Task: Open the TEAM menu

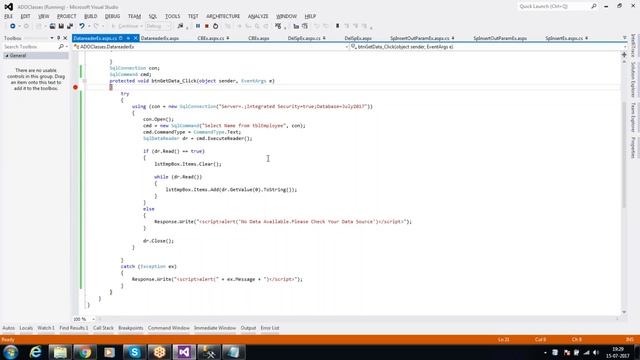Action: coord(134,16)
